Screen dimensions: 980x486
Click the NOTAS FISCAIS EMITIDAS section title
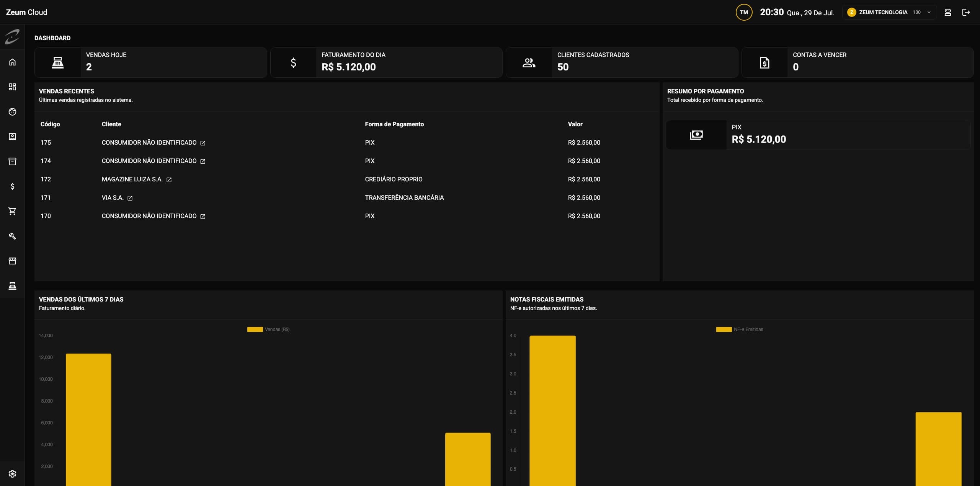point(547,299)
